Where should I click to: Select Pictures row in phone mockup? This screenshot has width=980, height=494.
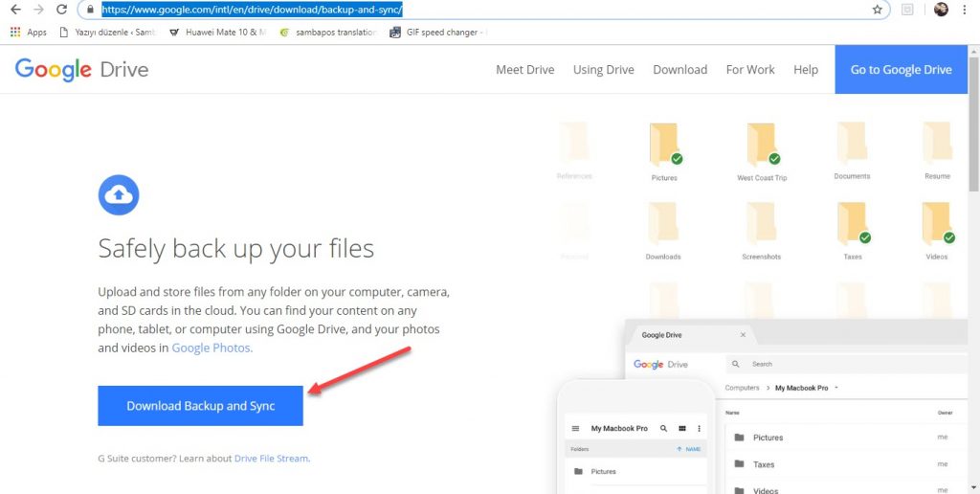click(635, 471)
